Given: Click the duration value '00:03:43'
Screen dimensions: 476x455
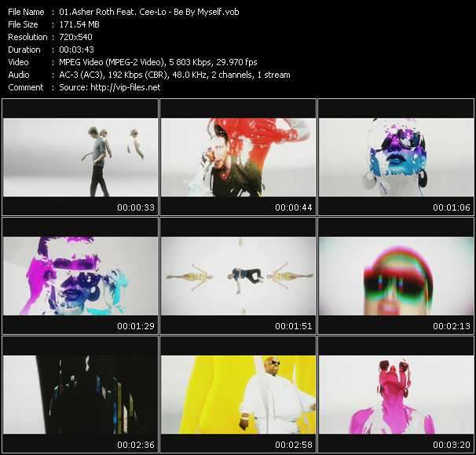Looking at the screenshot, I should pos(76,50).
